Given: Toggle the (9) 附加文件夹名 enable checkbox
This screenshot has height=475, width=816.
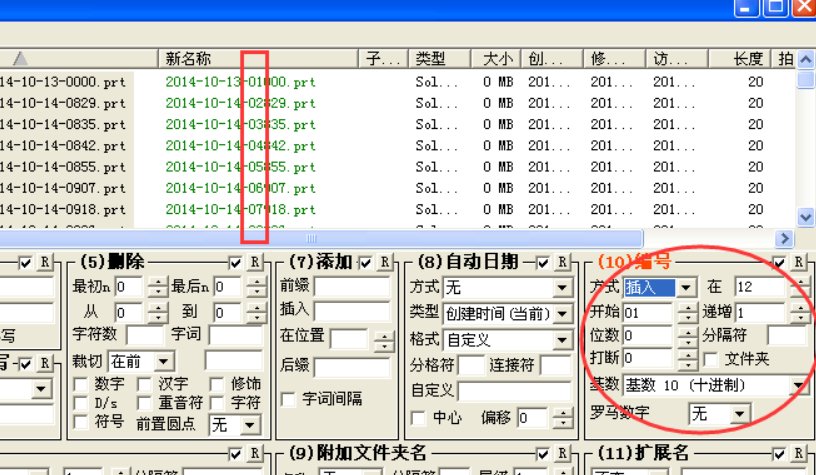Looking at the screenshot, I should (x=543, y=455).
